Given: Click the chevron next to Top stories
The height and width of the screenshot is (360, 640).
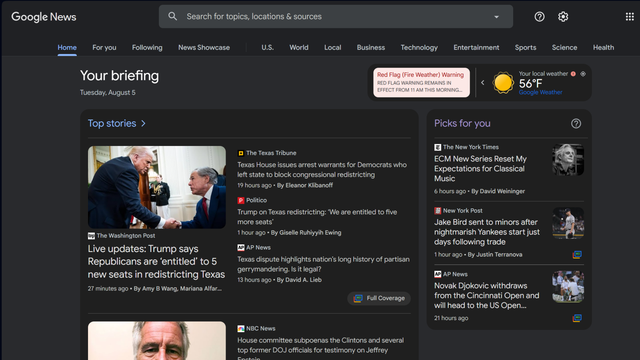Looking at the screenshot, I should click(143, 123).
